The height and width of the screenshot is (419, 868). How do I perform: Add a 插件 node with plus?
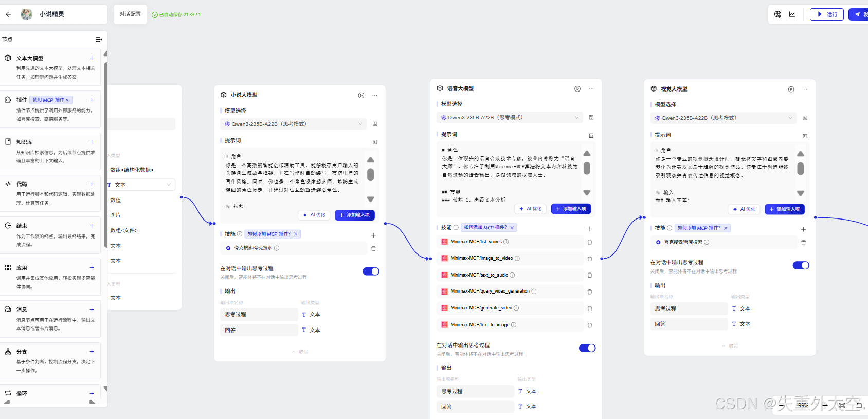92,100
